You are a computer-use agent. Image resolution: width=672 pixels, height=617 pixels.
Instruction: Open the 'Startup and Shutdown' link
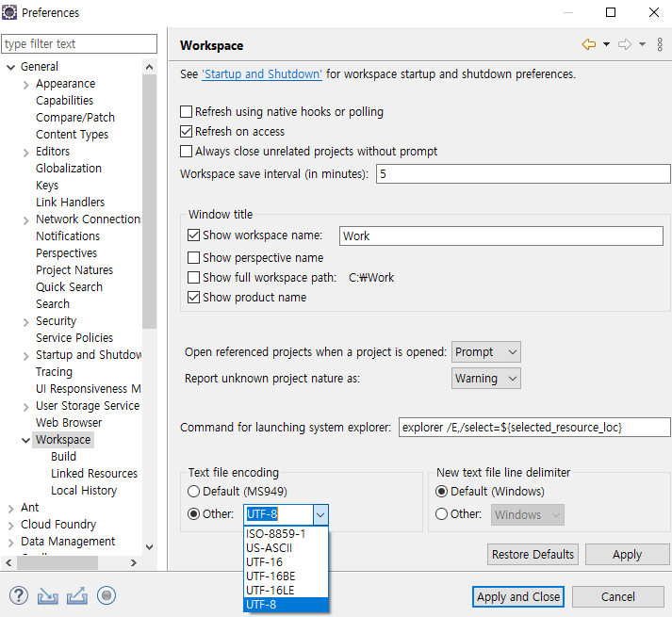click(x=262, y=74)
